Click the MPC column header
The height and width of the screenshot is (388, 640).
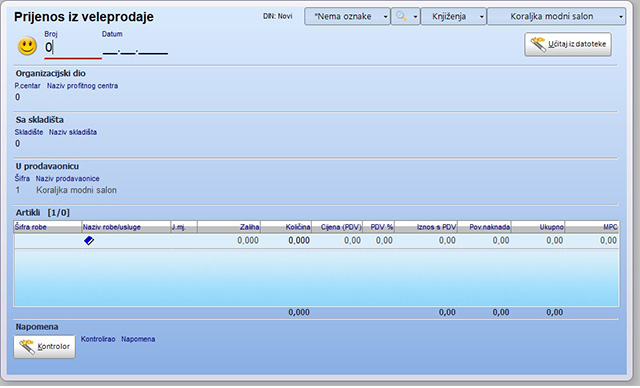[592, 227]
